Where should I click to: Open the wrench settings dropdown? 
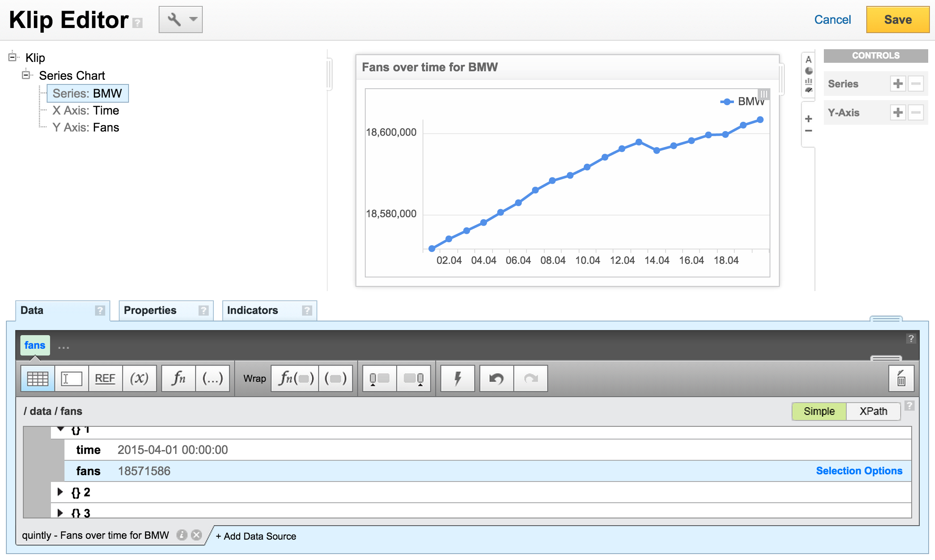click(x=180, y=20)
